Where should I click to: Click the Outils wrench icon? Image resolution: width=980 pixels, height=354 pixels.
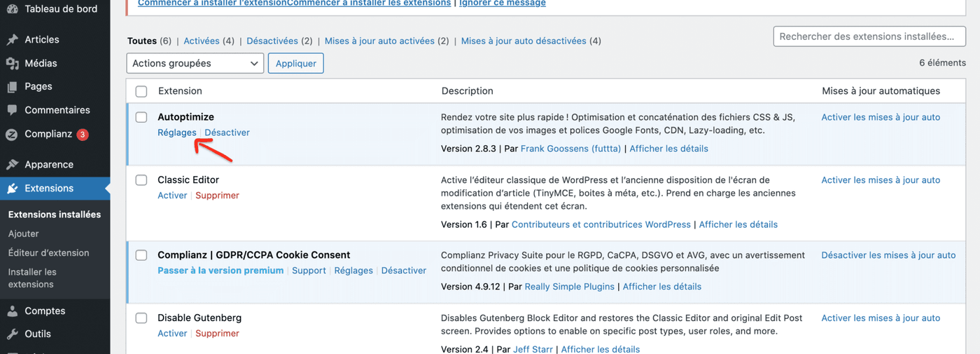coord(12,334)
